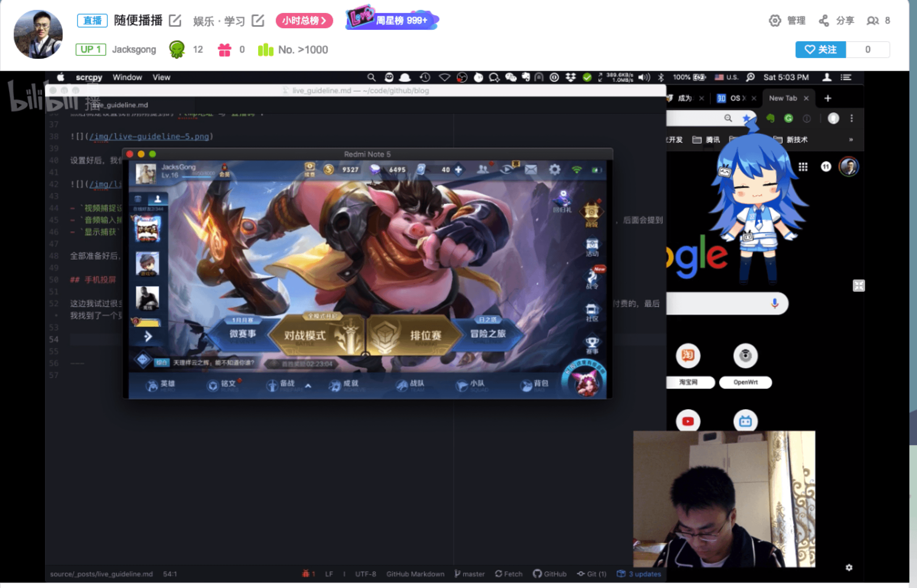This screenshot has height=588, width=917.
Task: Switch to the friends list person tab
Action: 157,199
